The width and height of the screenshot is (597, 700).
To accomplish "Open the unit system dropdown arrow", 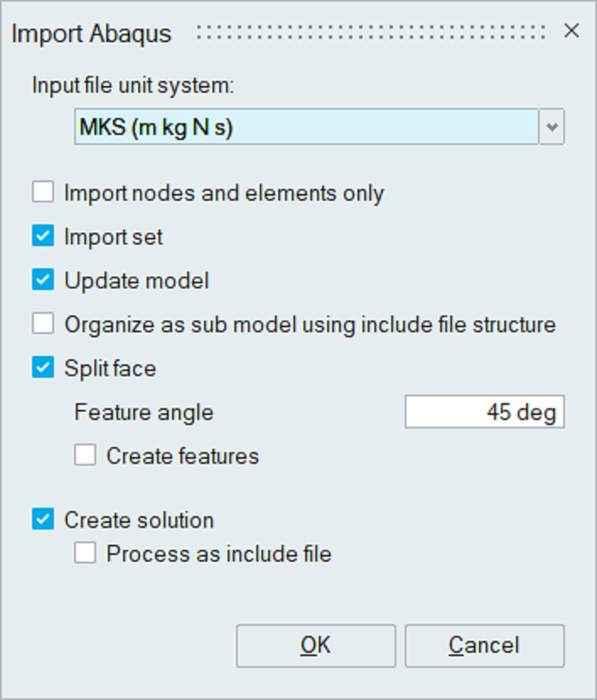I will pyautogui.click(x=552, y=127).
